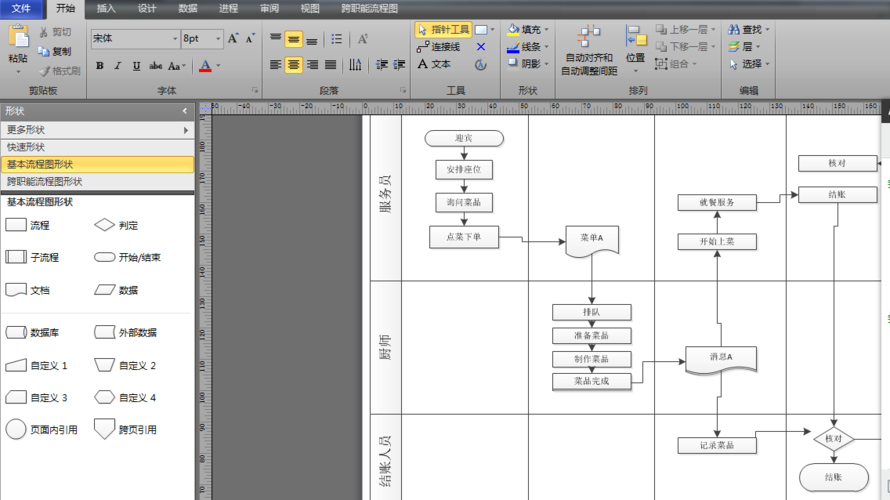Pick the Decision (判定) diamond shape stencil
This screenshot has height=500, width=890.
(104, 226)
